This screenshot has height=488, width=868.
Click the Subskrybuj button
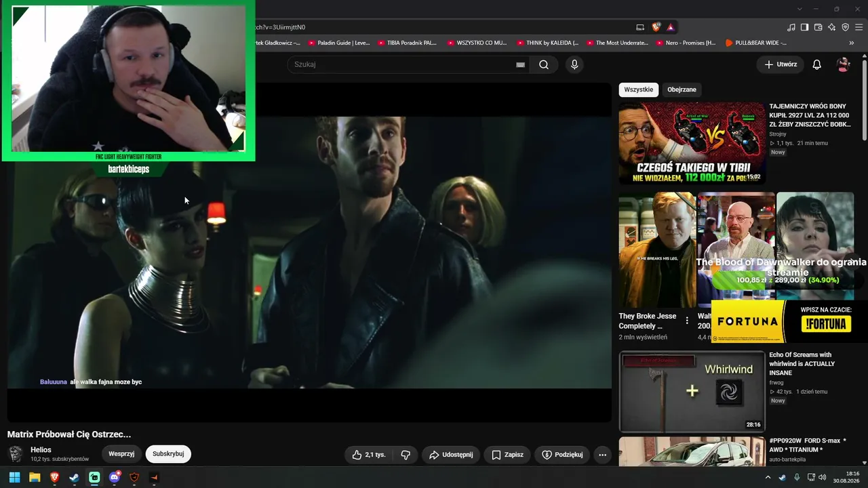pyautogui.click(x=168, y=454)
